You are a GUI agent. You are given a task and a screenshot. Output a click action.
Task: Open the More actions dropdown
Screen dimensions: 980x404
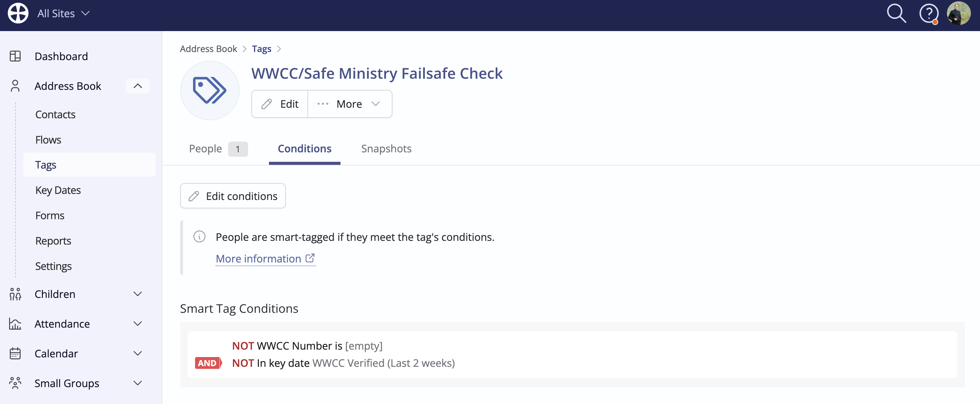350,104
